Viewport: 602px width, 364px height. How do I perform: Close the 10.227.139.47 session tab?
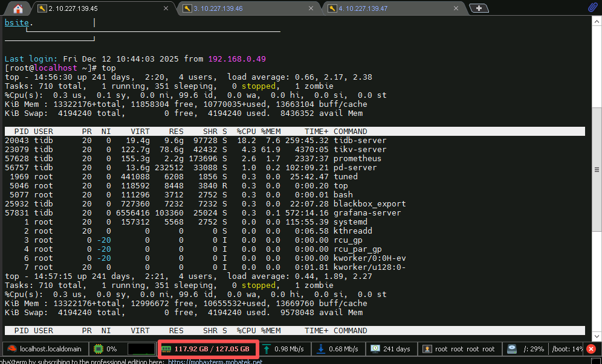[x=458, y=8]
